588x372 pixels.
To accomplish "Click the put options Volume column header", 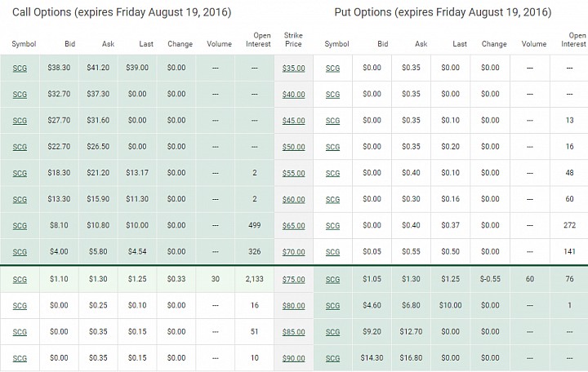I will point(534,44).
